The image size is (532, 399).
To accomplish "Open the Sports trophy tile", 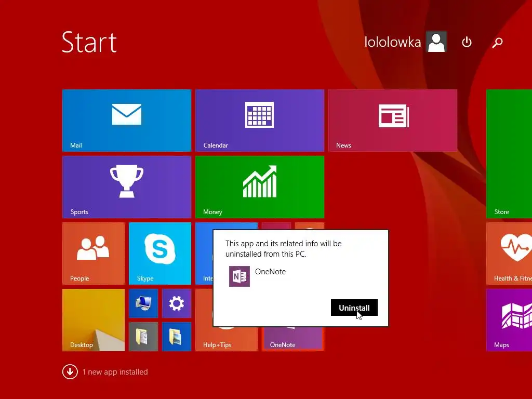I will [x=127, y=187].
